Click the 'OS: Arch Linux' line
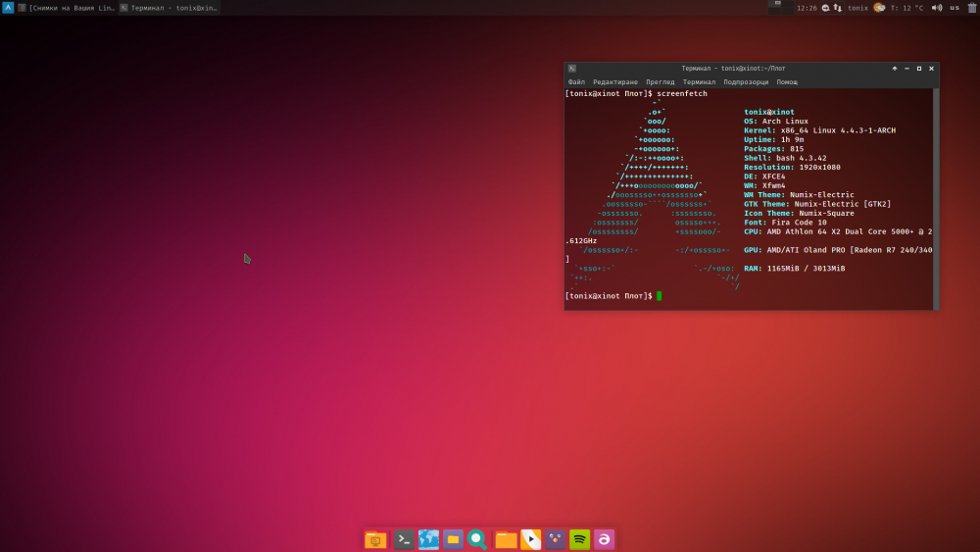 pos(775,122)
